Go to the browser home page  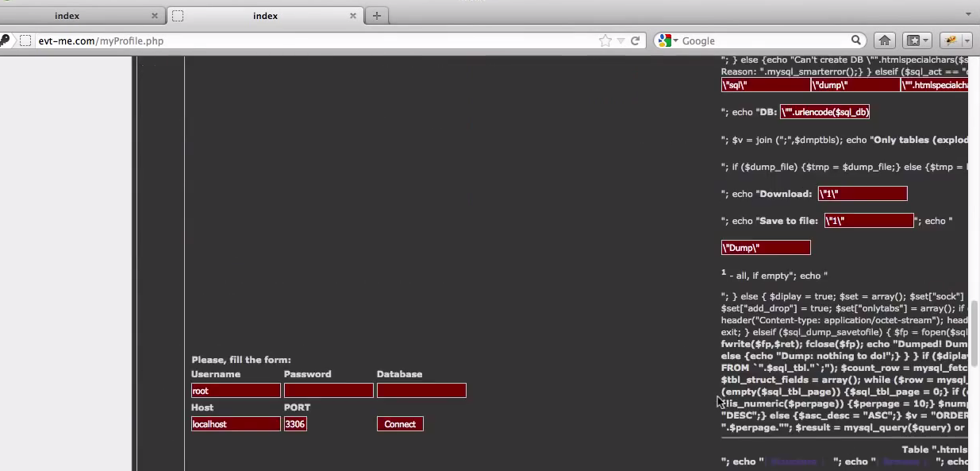(885, 41)
